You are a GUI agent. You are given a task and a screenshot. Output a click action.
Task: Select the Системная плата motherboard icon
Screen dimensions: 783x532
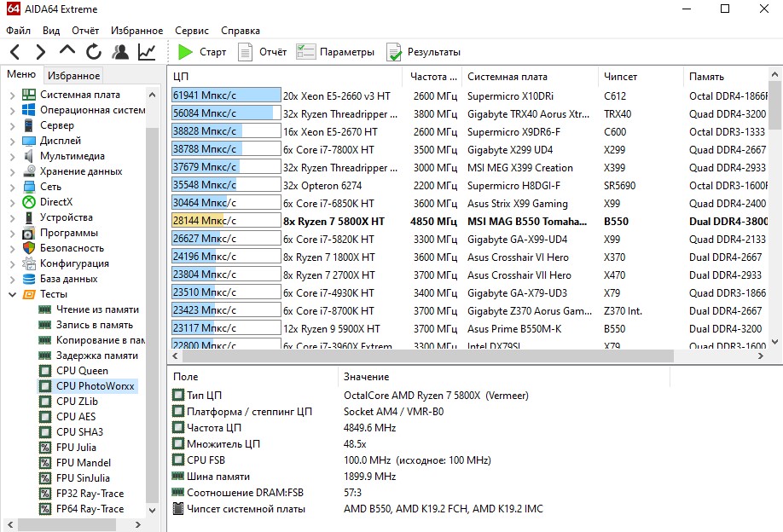[x=29, y=95]
